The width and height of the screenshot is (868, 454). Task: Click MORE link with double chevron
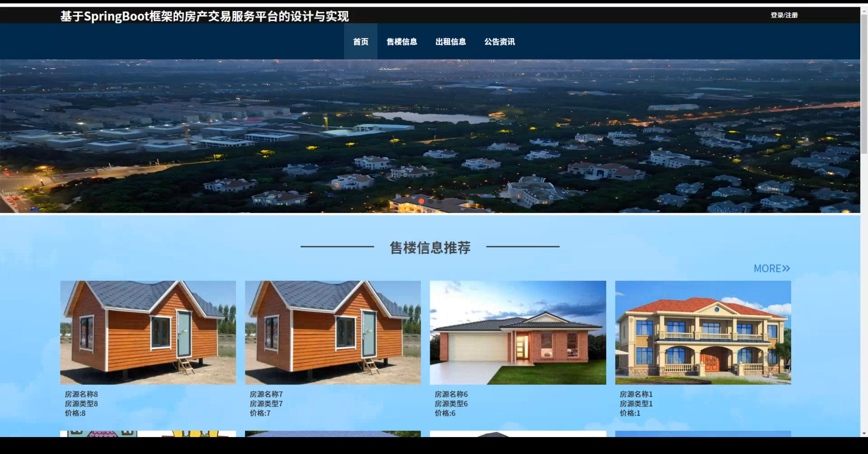coord(772,268)
